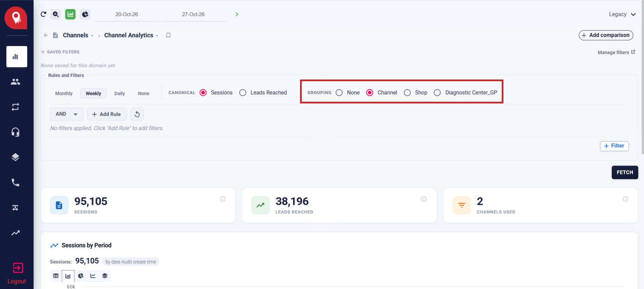This screenshot has height=289, width=644.
Task: Open the Manage filters link
Action: coord(616,52)
